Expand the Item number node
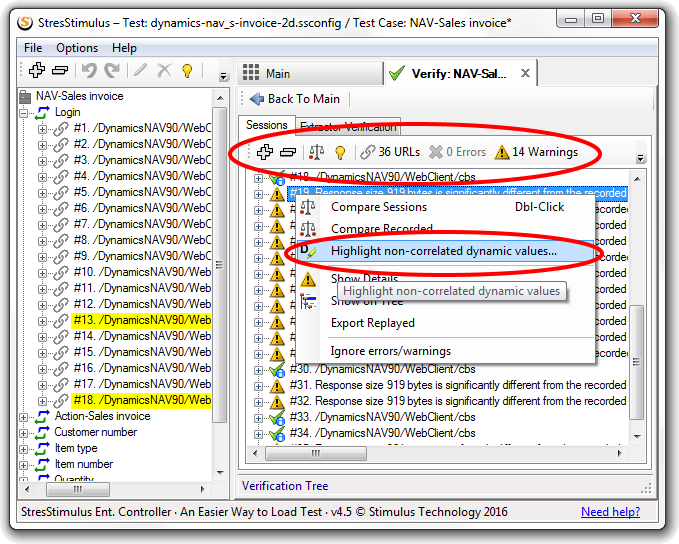 (24, 466)
